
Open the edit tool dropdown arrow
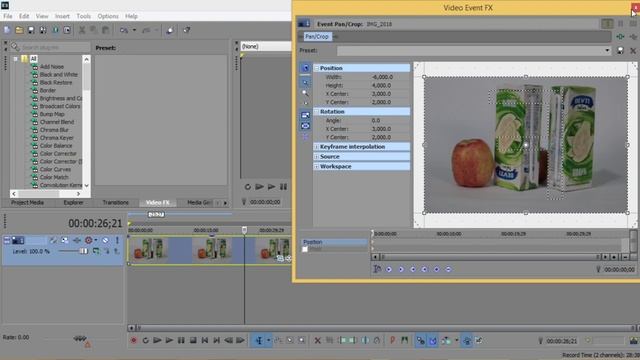[x=269, y=340]
